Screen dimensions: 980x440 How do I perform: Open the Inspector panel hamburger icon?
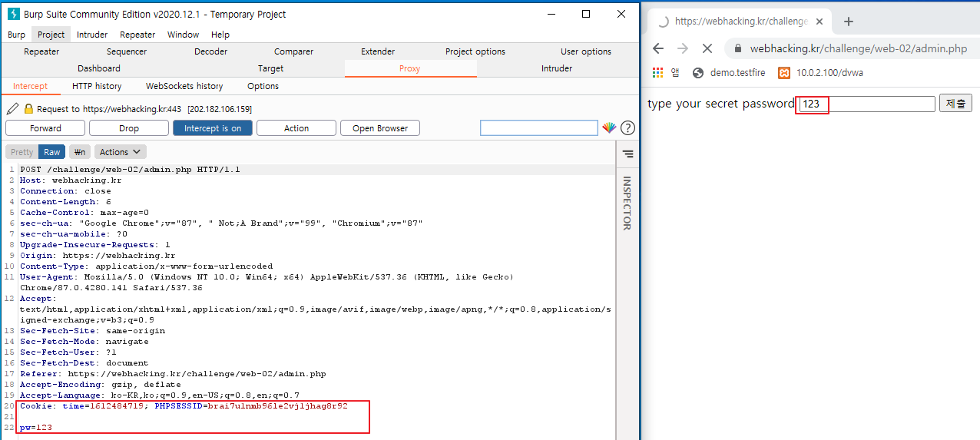point(627,154)
